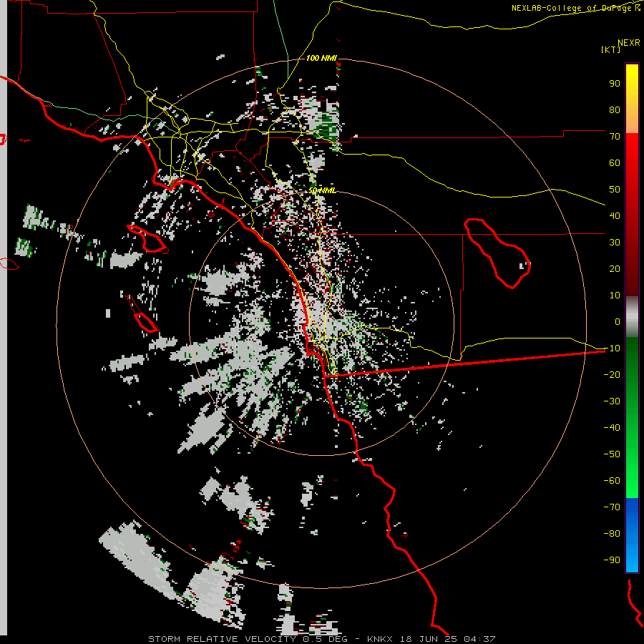Image resolution: width=644 pixels, height=644 pixels.
Task: Click the -40 scale value
Action: click(x=612, y=428)
